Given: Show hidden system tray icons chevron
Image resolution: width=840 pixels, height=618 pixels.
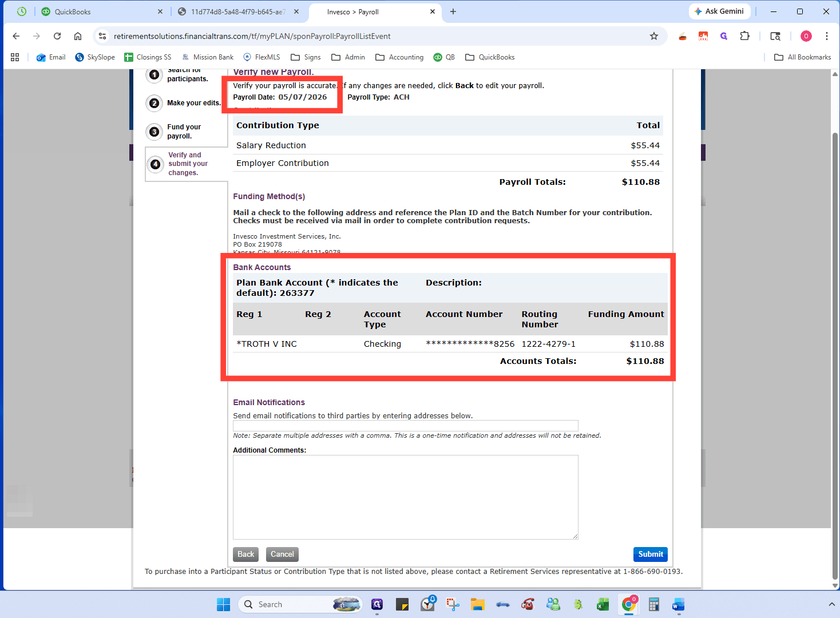Looking at the screenshot, I should [x=831, y=604].
